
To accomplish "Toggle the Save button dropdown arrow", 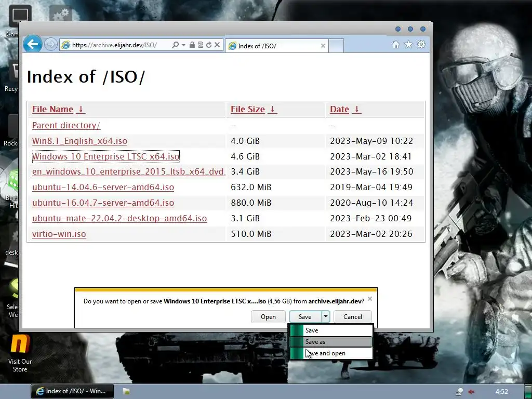I will point(325,316).
